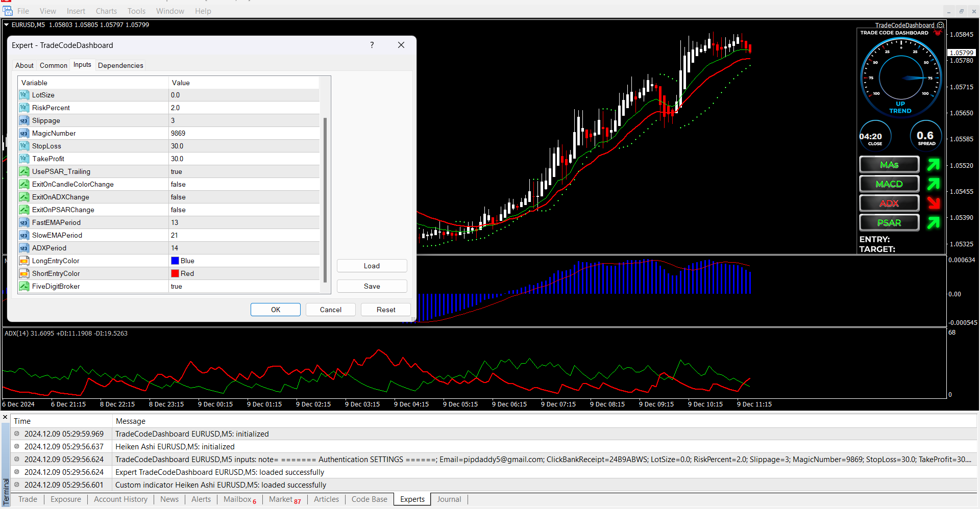Close the Terminal panel with X icon
The image size is (980, 509).
[x=5, y=417]
